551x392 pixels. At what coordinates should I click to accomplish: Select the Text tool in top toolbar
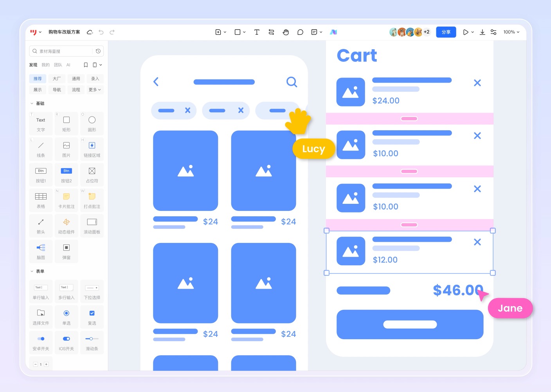[x=257, y=32]
